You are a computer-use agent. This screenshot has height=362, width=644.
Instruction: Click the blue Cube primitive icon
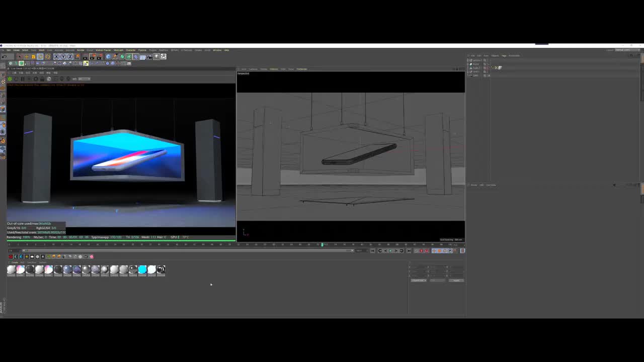click(x=108, y=57)
